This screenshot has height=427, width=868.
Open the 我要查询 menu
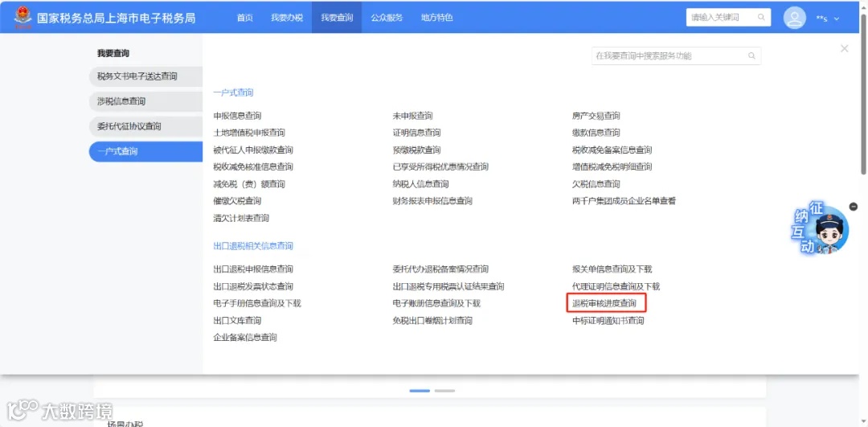pyautogui.click(x=337, y=17)
